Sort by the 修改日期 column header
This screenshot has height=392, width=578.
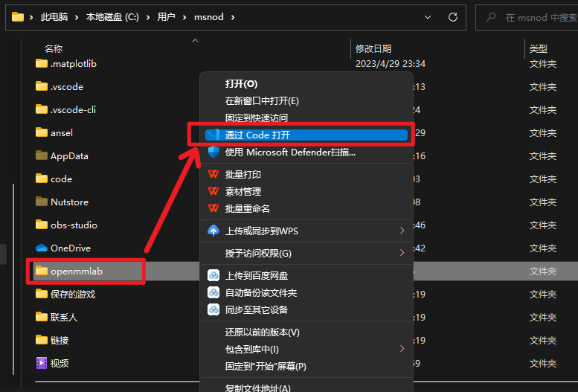click(x=373, y=48)
